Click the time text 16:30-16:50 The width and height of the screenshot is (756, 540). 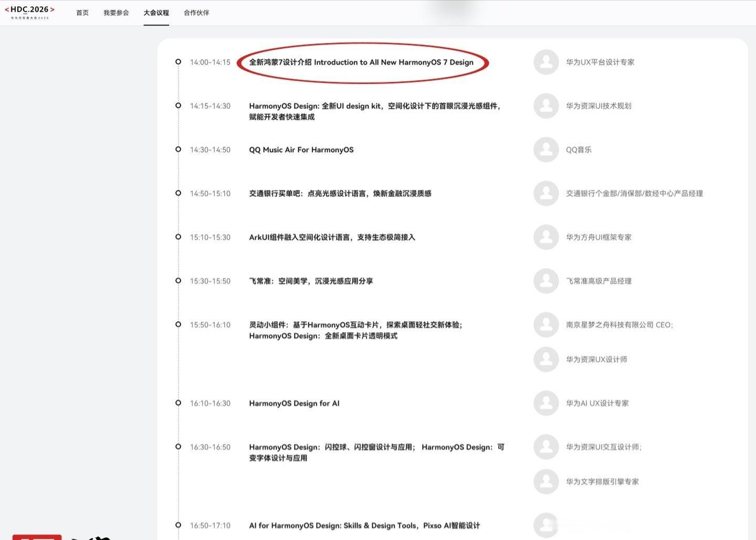coord(210,447)
